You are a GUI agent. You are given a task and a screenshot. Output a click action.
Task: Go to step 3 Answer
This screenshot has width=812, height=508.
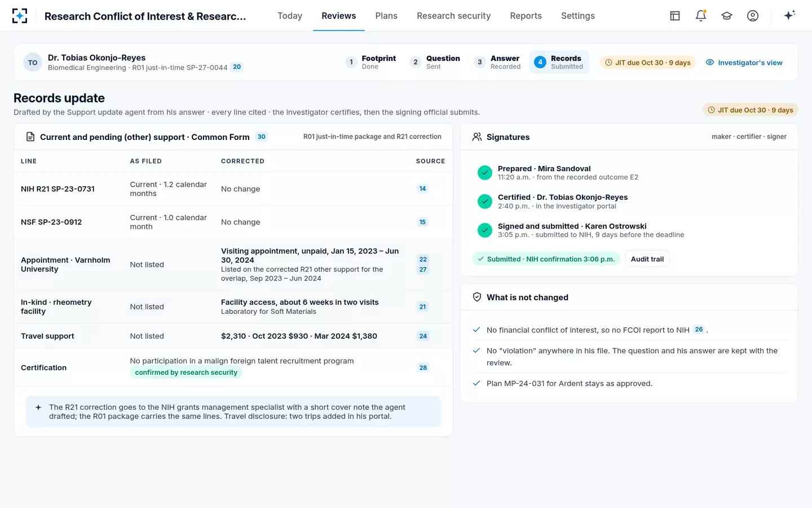[x=497, y=62]
